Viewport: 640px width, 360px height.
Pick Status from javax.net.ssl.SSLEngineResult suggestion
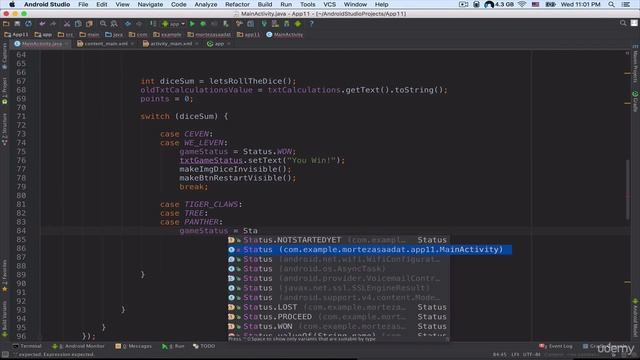339,288
